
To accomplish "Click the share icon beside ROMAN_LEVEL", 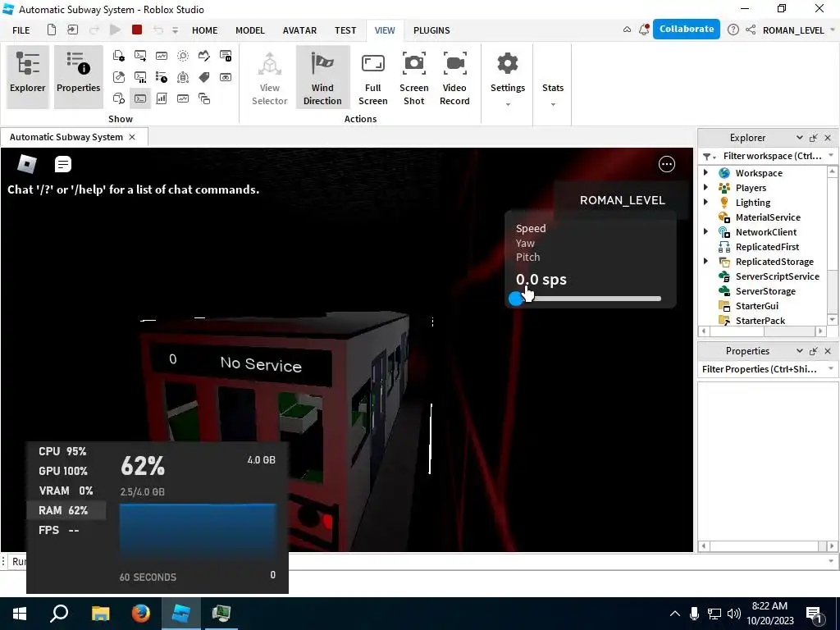I will point(751,30).
